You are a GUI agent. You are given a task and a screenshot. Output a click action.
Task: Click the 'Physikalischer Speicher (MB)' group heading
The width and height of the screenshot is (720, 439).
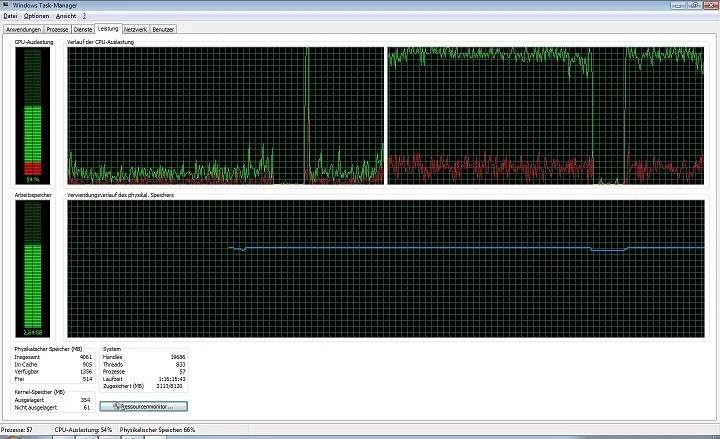(48, 349)
